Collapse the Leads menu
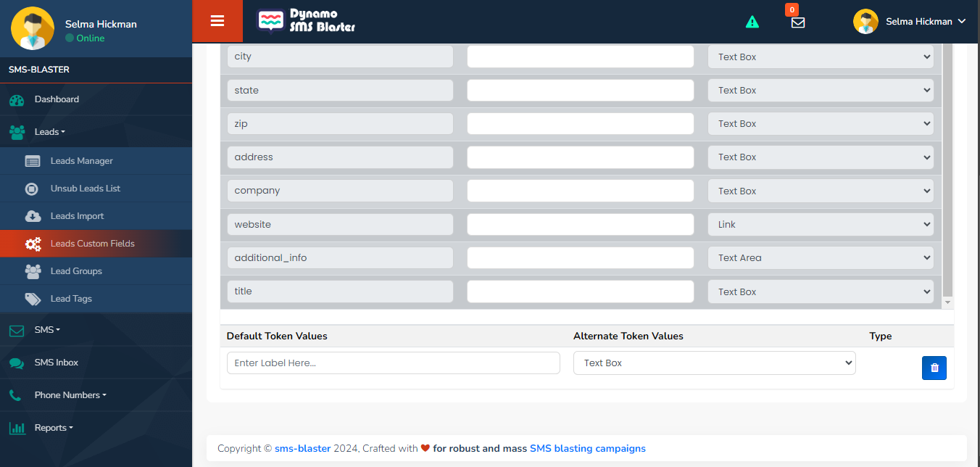 (96, 132)
